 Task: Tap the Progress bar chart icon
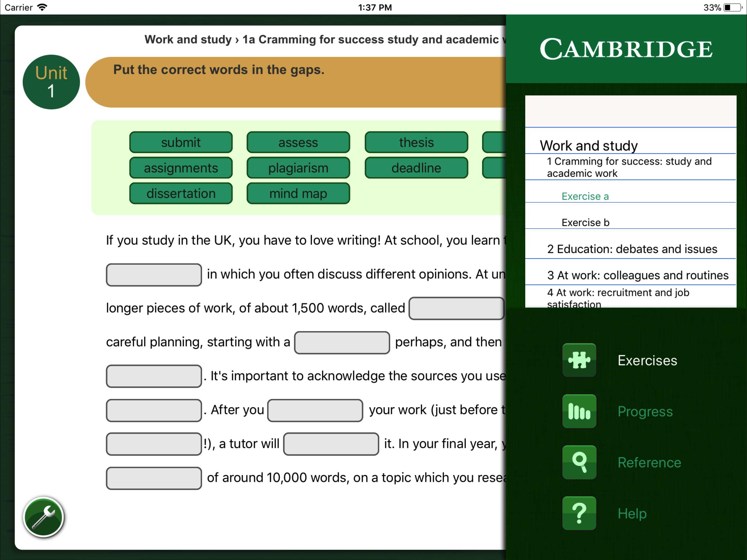(579, 411)
